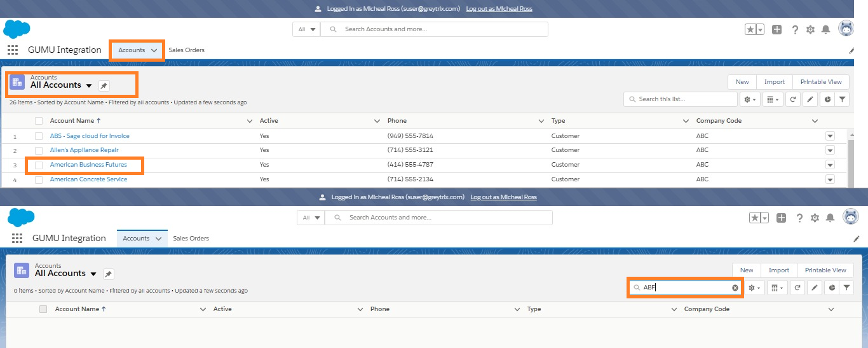Click the New button in the ABF search view
Image resolution: width=868 pixels, height=348 pixels.
[x=747, y=270]
